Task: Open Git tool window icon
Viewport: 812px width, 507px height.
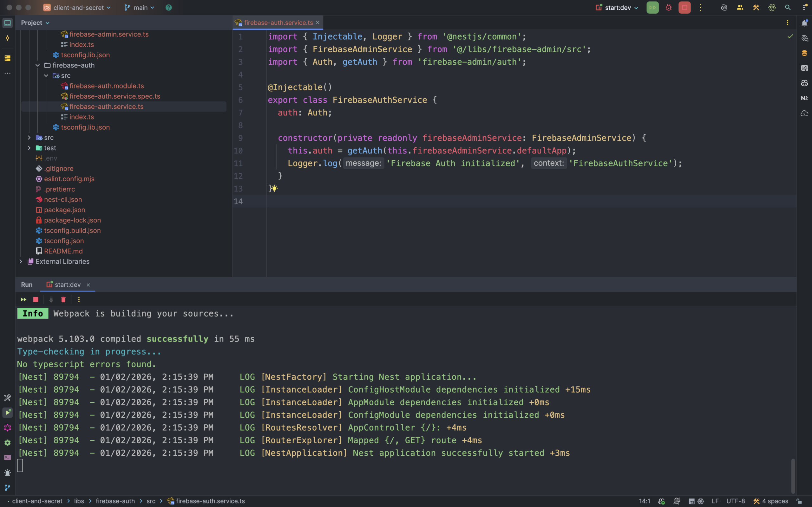Action: [7, 488]
